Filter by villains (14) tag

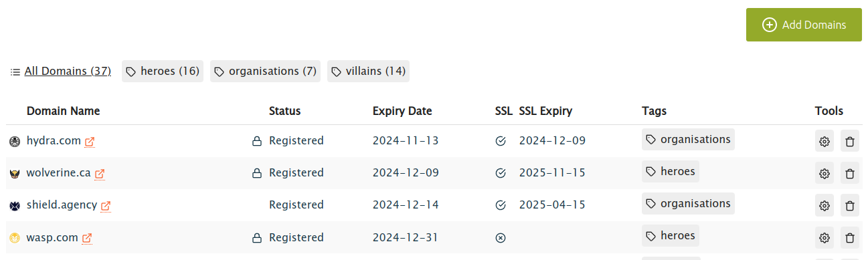368,72
